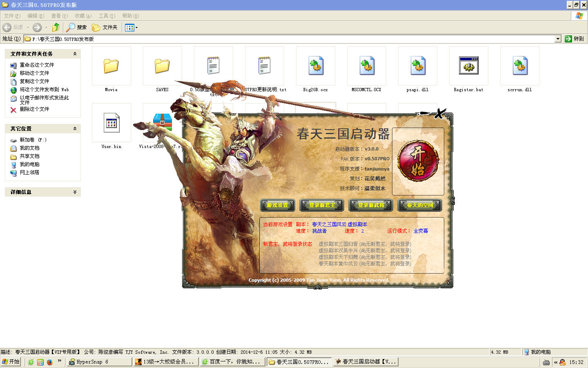Open 网上邻居 from 其它位置
Screen dimensions: 588x368
(29, 173)
